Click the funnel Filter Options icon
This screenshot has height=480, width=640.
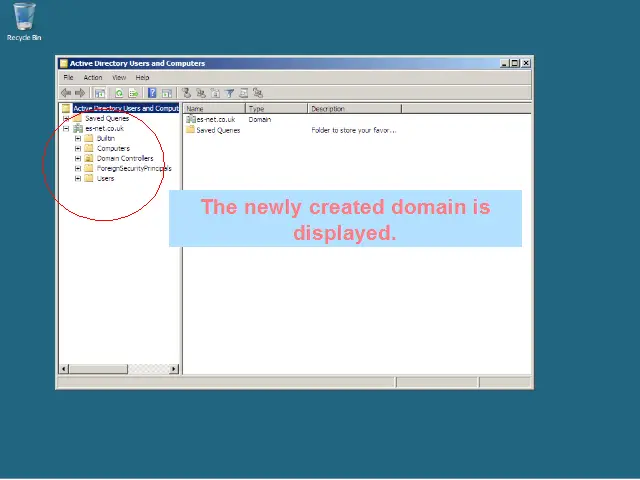229,93
